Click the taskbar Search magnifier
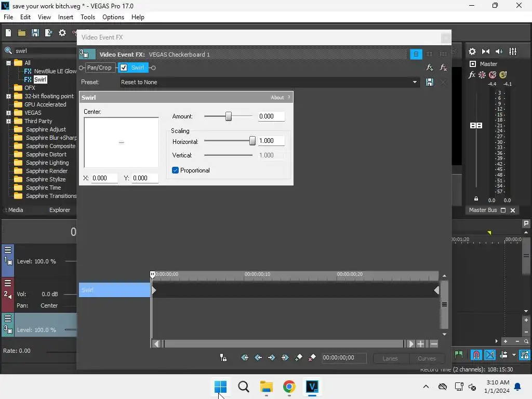Image resolution: width=532 pixels, height=399 pixels. point(243,387)
